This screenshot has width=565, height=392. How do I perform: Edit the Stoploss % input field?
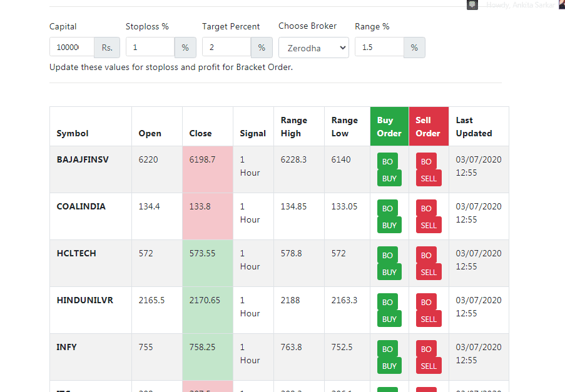(x=150, y=47)
